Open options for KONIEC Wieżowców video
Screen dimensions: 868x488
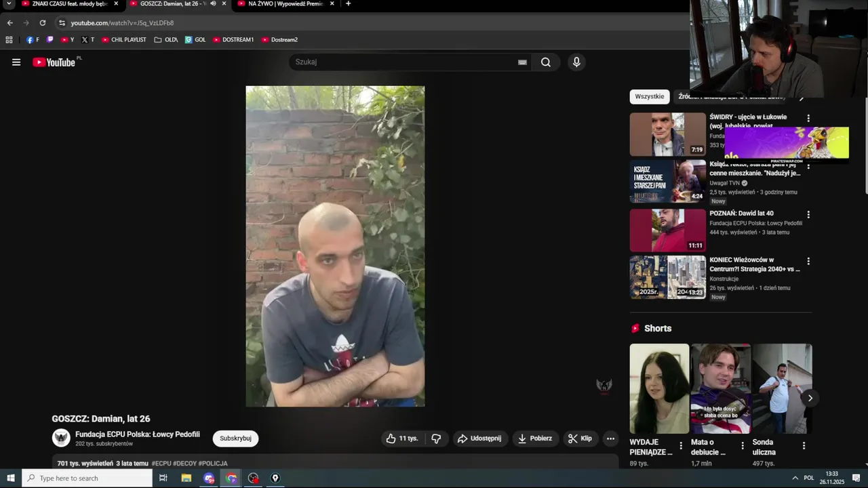click(808, 261)
